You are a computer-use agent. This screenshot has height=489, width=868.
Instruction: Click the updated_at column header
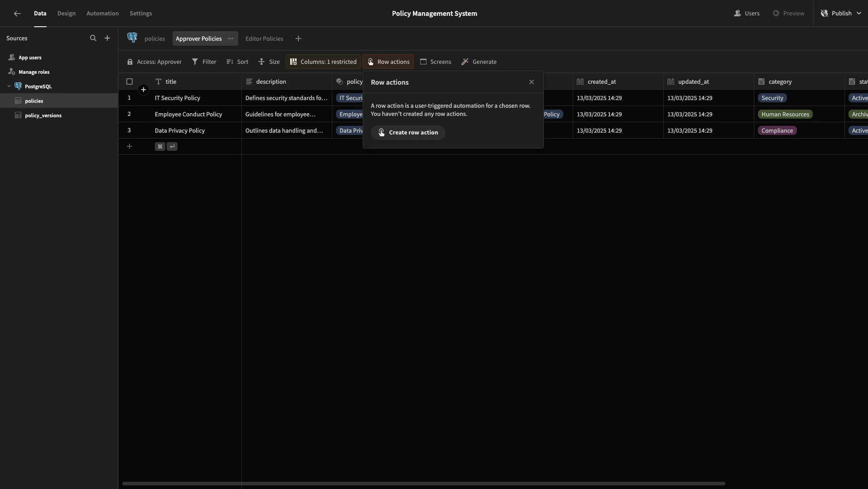click(x=709, y=81)
